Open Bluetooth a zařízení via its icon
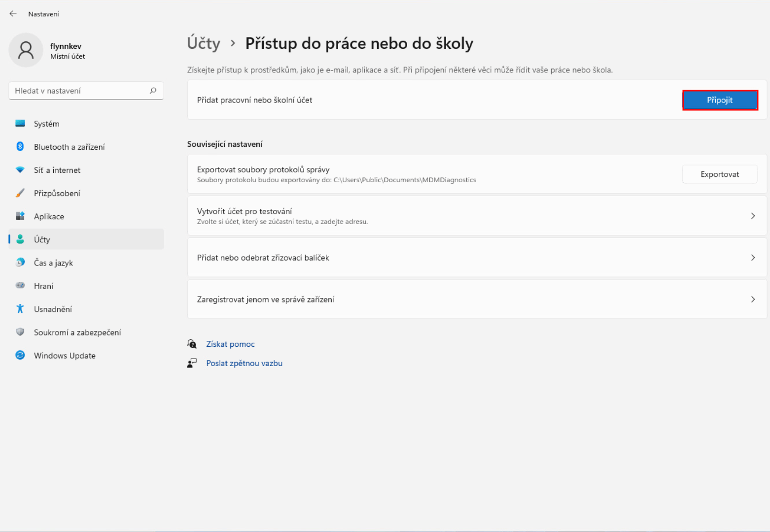The image size is (770, 532). click(20, 146)
